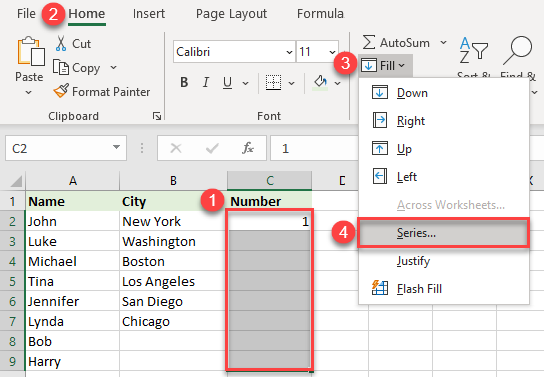Viewport: 544px width, 377px height.
Task: Open Find & Select magnifier icon
Action: (x=518, y=50)
